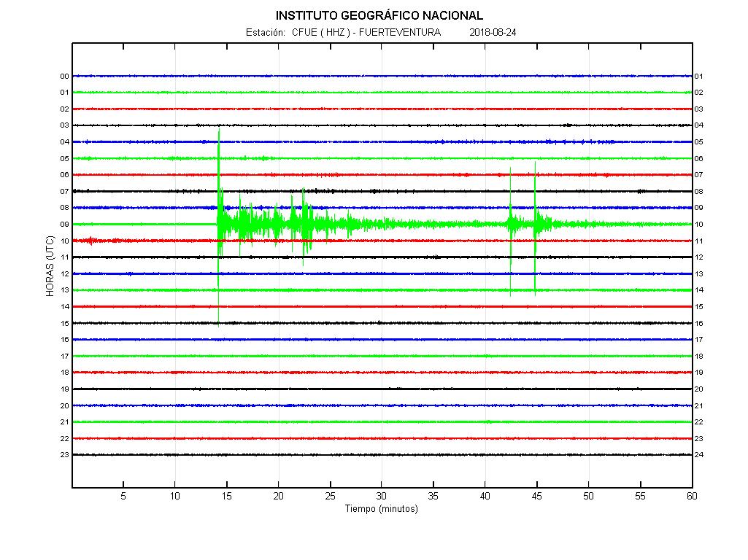Click left-axis hour label 05

(x=64, y=159)
